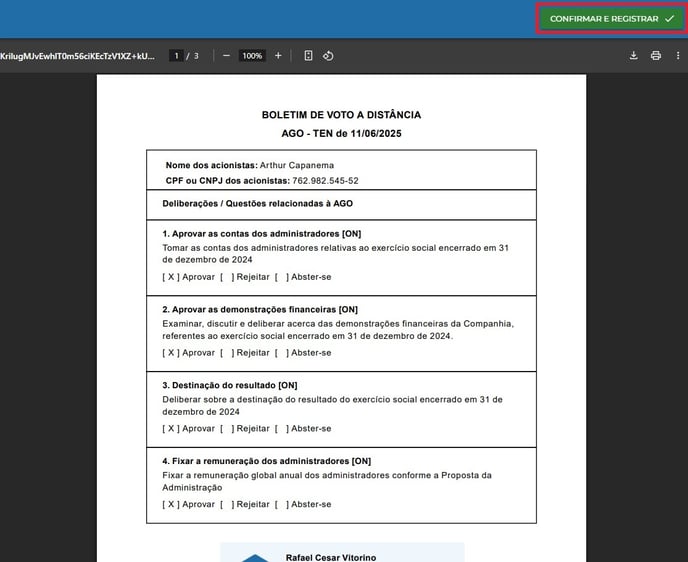This screenshot has height=562, width=688.
Task: Open the PDF viewer more options menu
Action: point(678,56)
